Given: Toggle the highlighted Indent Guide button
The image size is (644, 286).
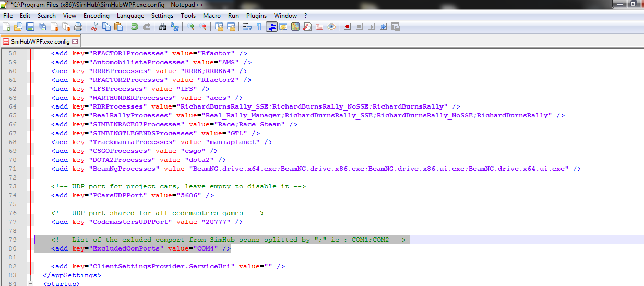Looking at the screenshot, I should click(271, 27).
